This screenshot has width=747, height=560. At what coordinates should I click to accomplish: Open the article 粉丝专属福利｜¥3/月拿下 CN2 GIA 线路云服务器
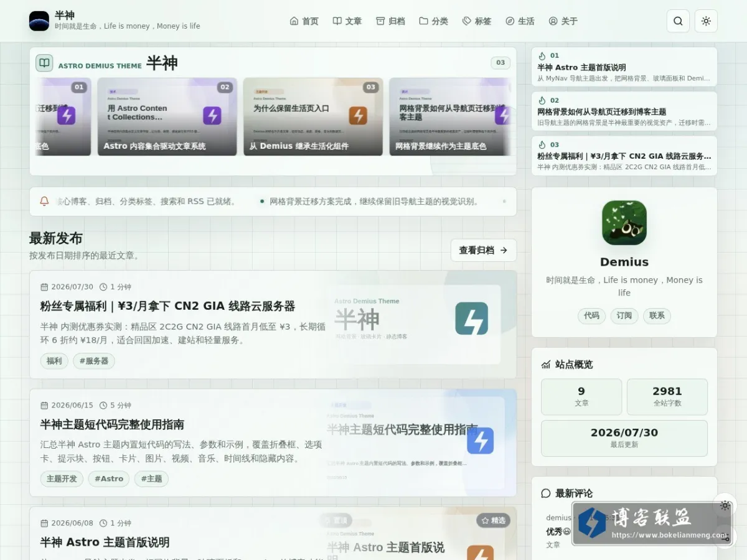[x=167, y=306]
